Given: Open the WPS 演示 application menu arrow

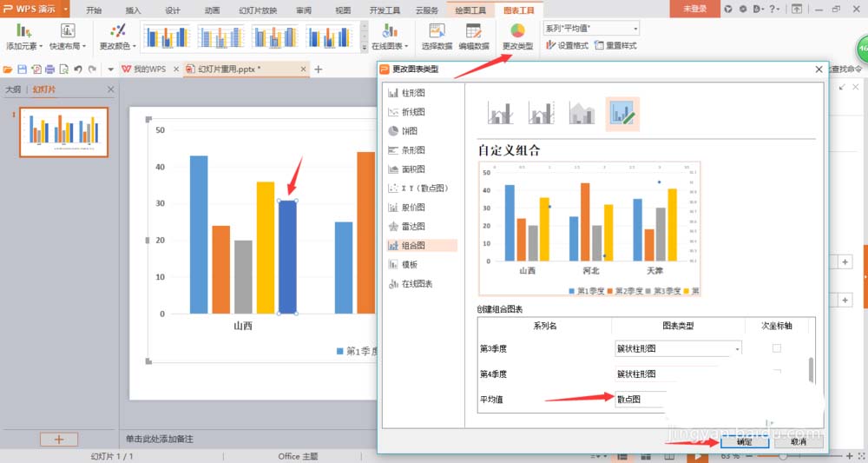Looking at the screenshot, I should click(65, 9).
